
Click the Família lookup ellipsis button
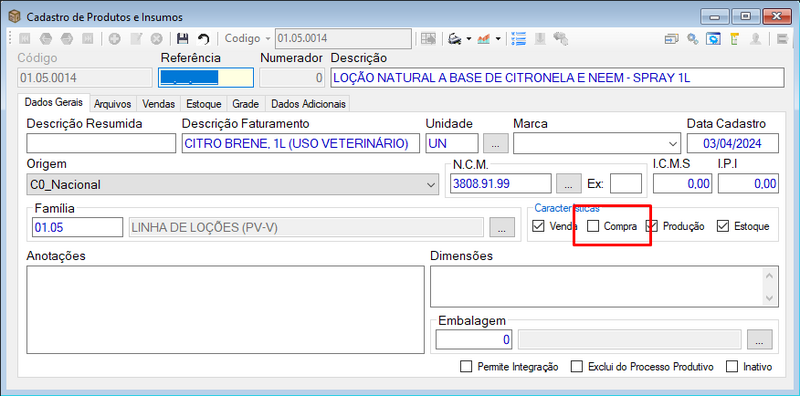point(502,227)
